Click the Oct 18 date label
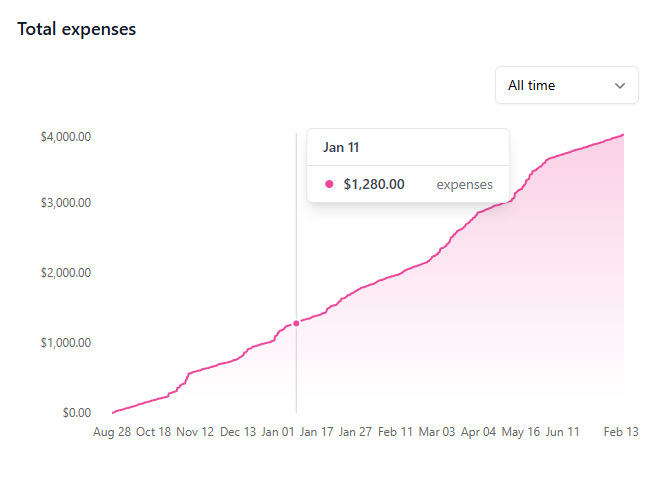 pos(153,432)
